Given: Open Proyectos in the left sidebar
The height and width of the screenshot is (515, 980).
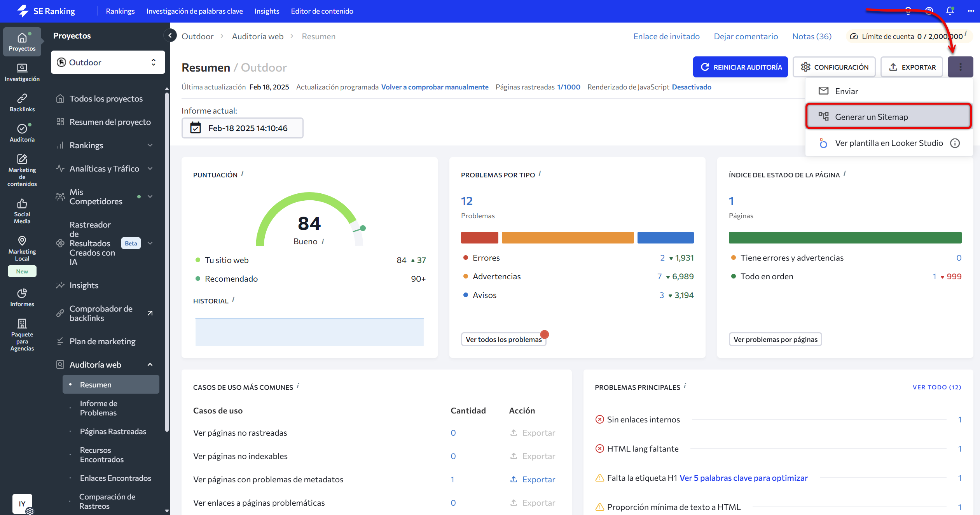Looking at the screenshot, I should pos(22,42).
